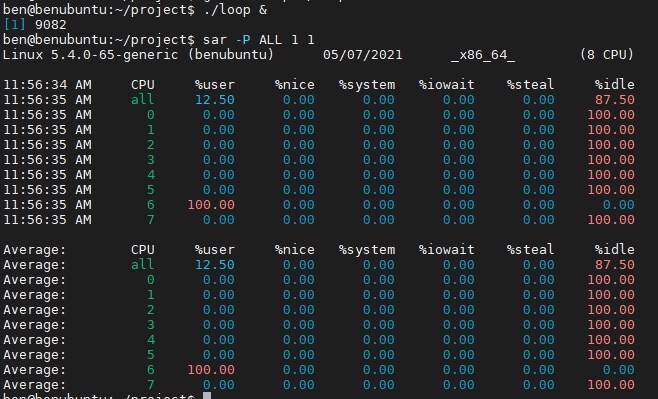Click 100.00 %idle for CPU 3 in Average rows
The height and width of the screenshot is (399, 658).
(611, 325)
